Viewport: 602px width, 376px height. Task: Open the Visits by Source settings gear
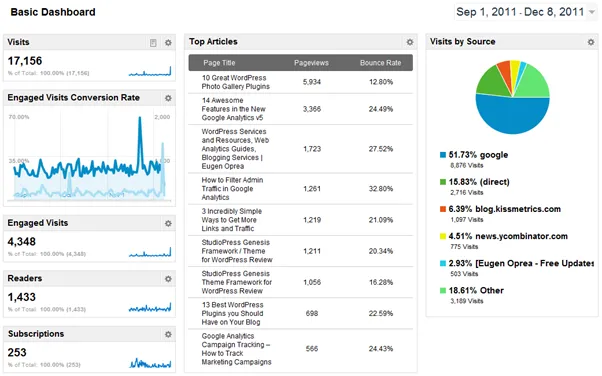click(x=591, y=42)
